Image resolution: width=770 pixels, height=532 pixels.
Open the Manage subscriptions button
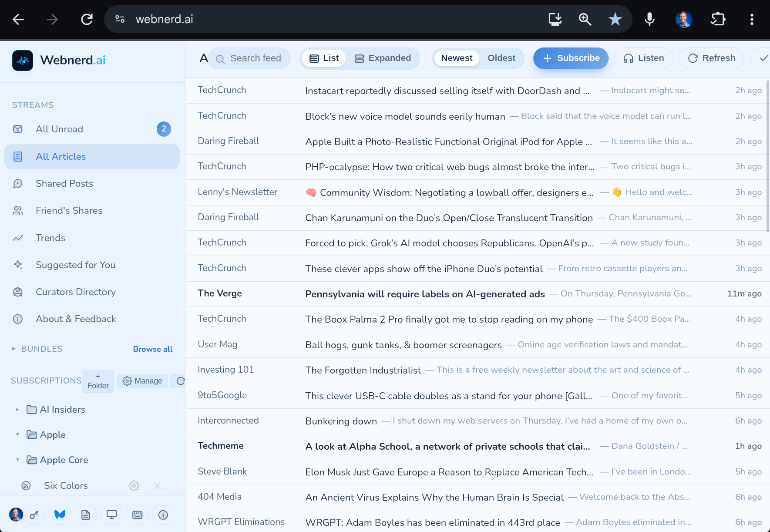[142, 381]
